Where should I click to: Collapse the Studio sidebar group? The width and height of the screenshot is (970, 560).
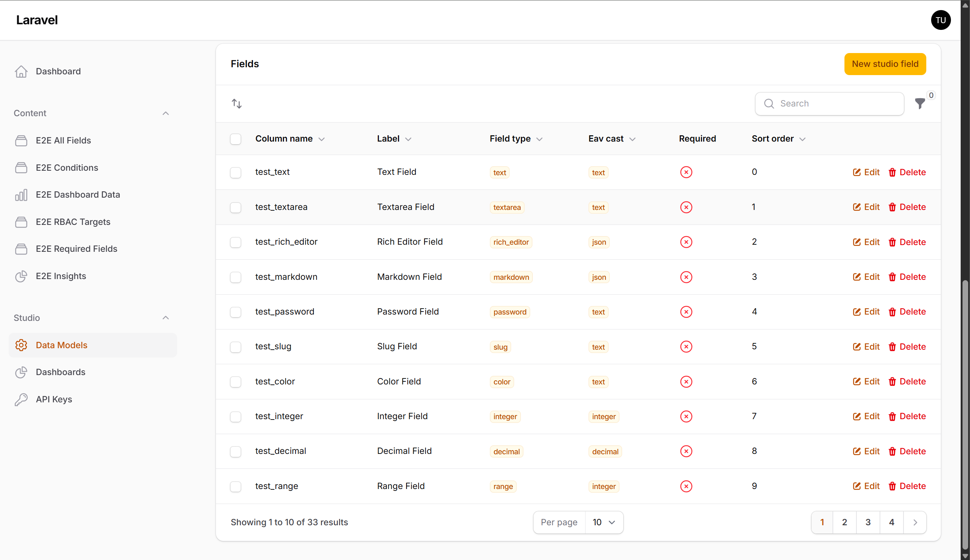[166, 318]
